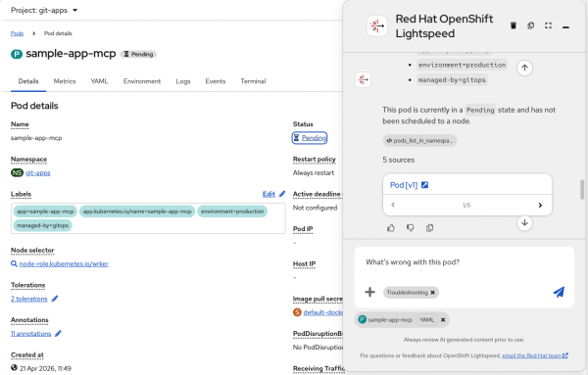
Task: Copy the conversation with the header copy icon
Action: pos(530,25)
